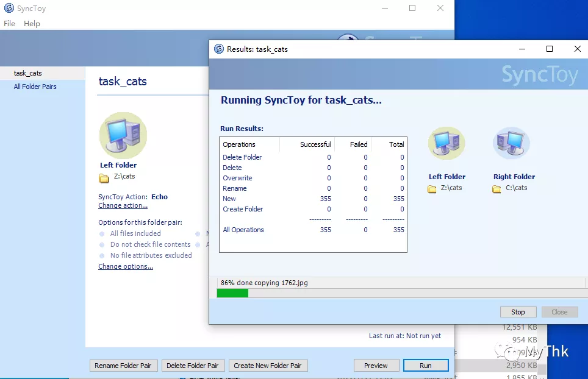
Task: Click the Z:\cats folder icon in results dialog
Action: pyautogui.click(x=432, y=189)
